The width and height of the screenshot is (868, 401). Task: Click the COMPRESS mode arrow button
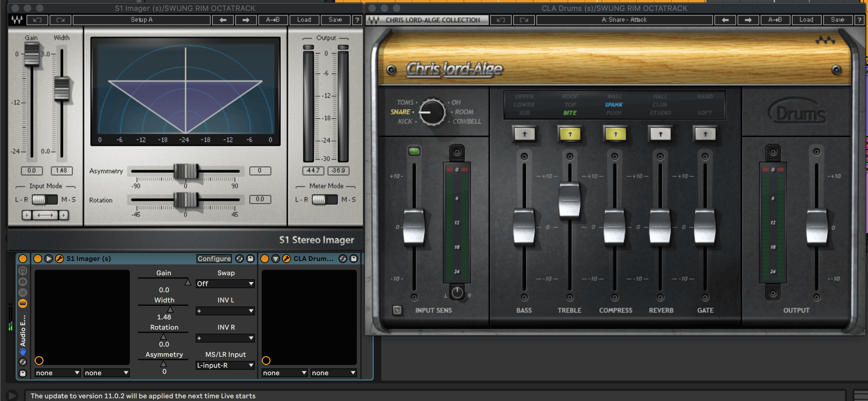(615, 134)
